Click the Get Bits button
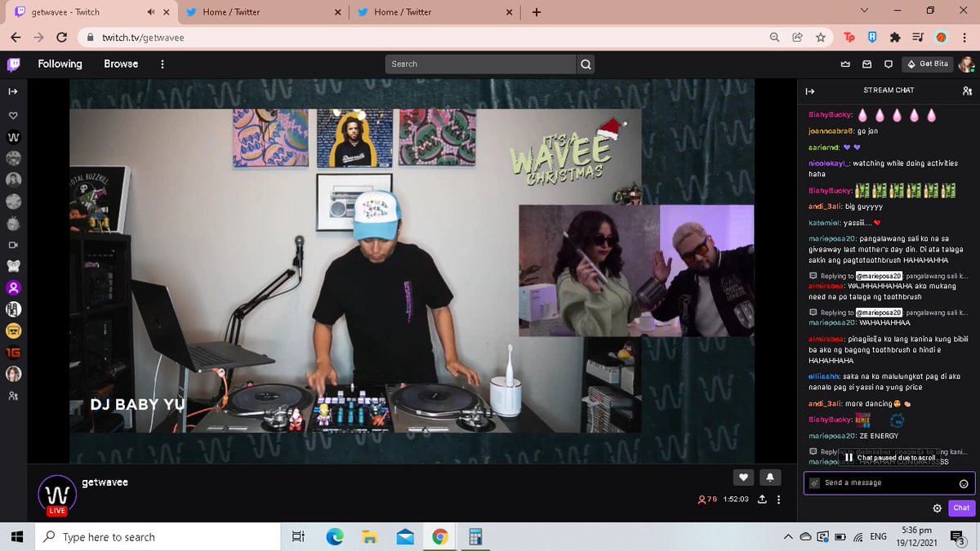 [x=928, y=64]
